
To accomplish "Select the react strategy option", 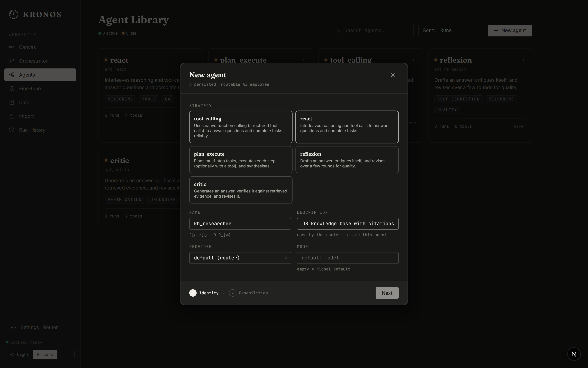I will click(x=347, y=127).
